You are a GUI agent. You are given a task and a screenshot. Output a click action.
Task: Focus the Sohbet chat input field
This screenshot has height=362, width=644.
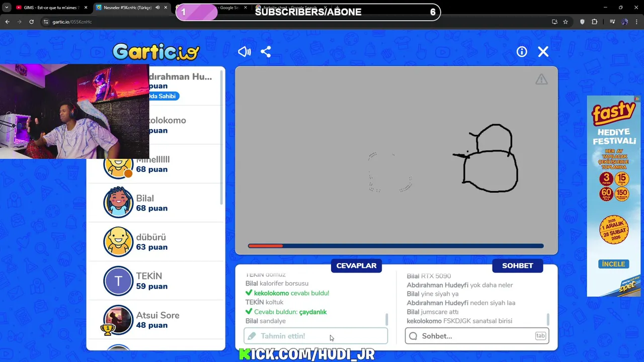477,336
